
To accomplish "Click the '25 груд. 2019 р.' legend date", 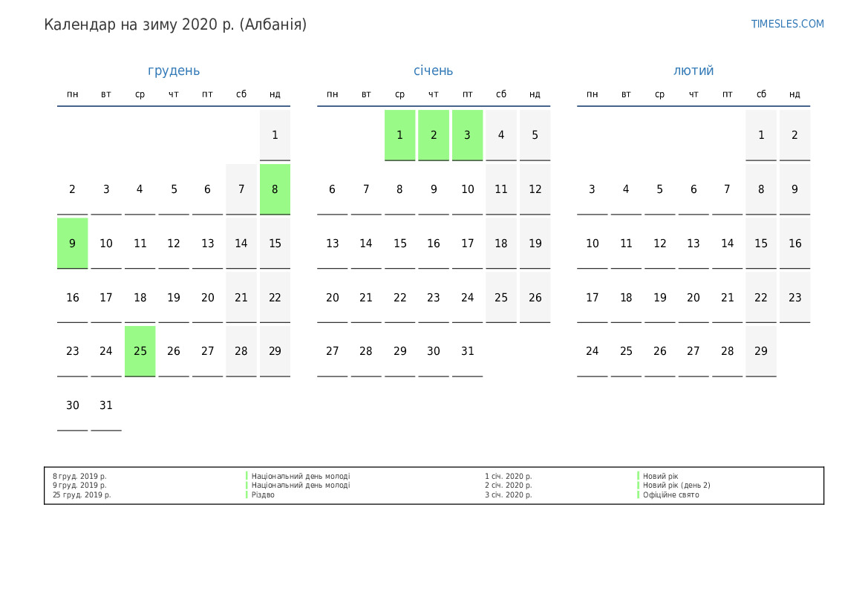I will point(82,495).
